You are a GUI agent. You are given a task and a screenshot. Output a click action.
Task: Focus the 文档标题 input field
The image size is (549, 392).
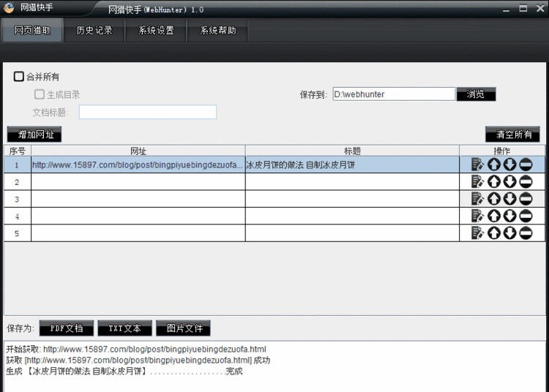(148, 112)
